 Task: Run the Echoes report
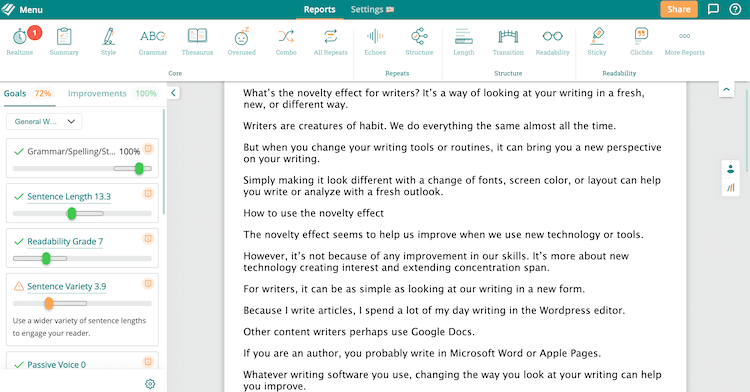(375, 42)
